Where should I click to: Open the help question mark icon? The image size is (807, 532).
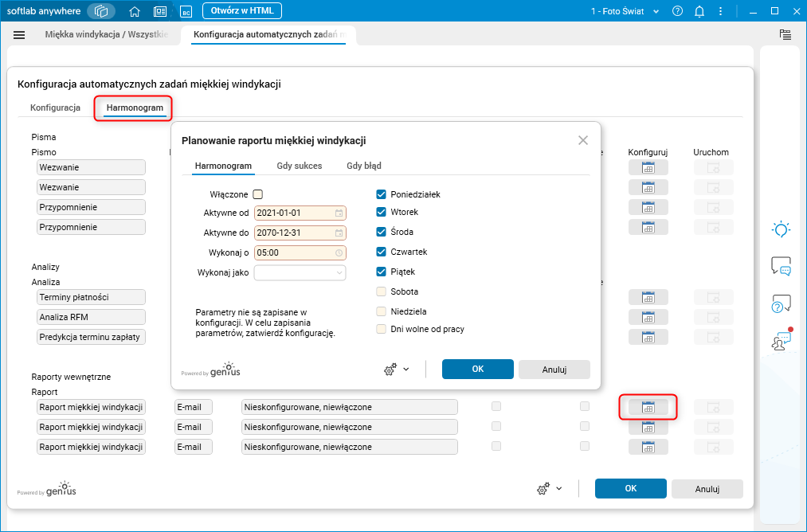coord(677,12)
